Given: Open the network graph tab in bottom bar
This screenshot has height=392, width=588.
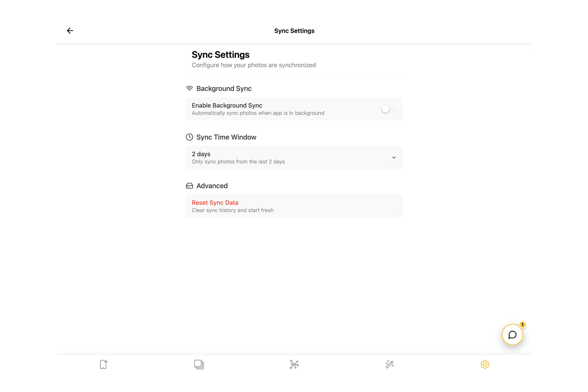Looking at the screenshot, I should point(294,364).
